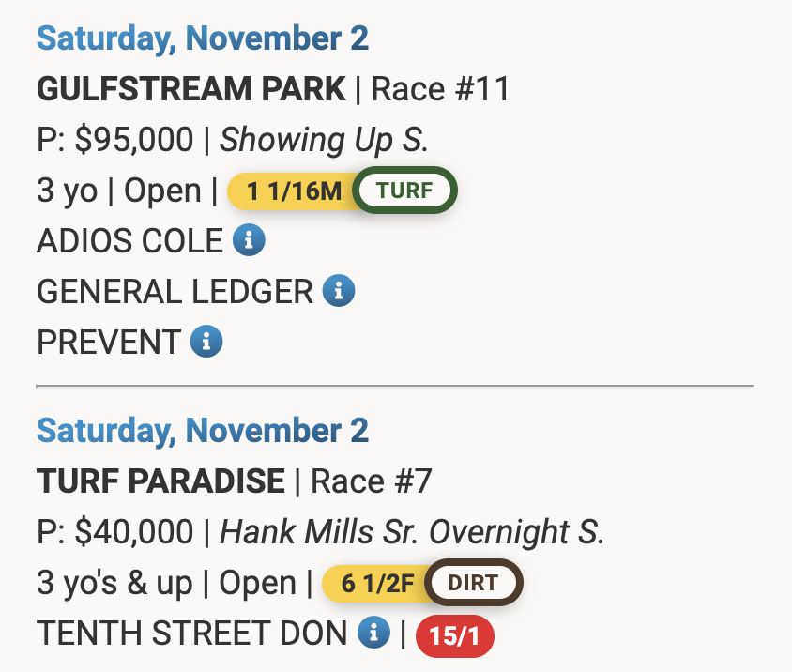
Task: Click the first Saturday, November 2 date heading
Action: (203, 39)
